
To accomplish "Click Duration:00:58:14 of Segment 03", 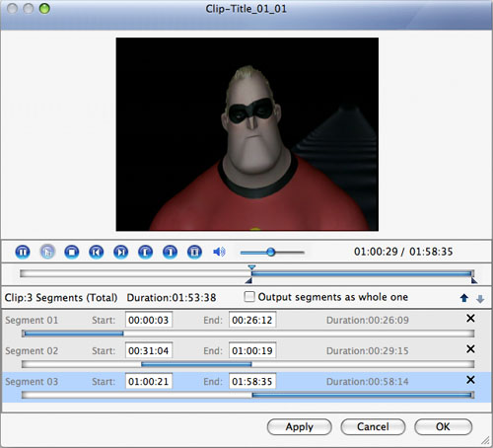I will [x=368, y=382].
